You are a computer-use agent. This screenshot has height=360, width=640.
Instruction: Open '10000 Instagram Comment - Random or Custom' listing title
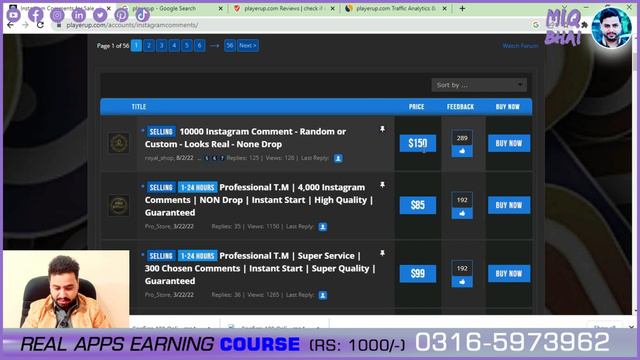pyautogui.click(x=245, y=138)
